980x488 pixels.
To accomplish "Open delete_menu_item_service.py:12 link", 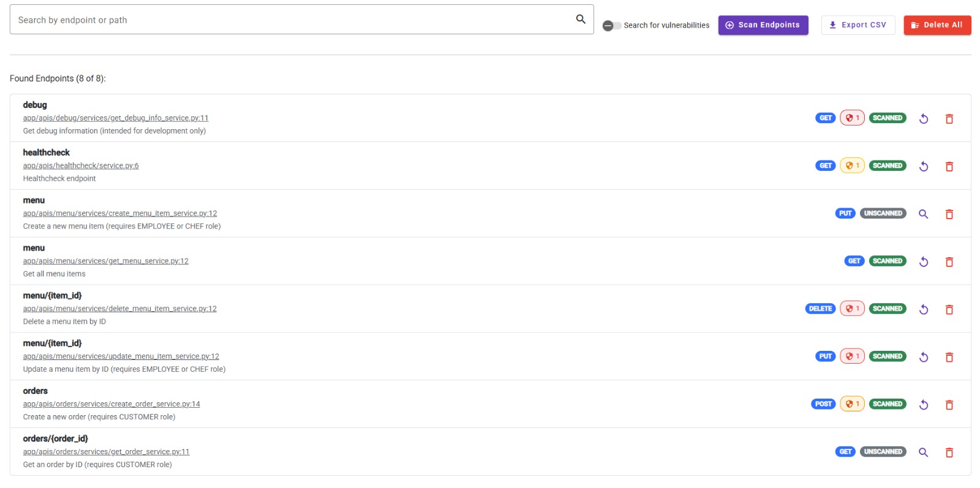I will coord(120,309).
